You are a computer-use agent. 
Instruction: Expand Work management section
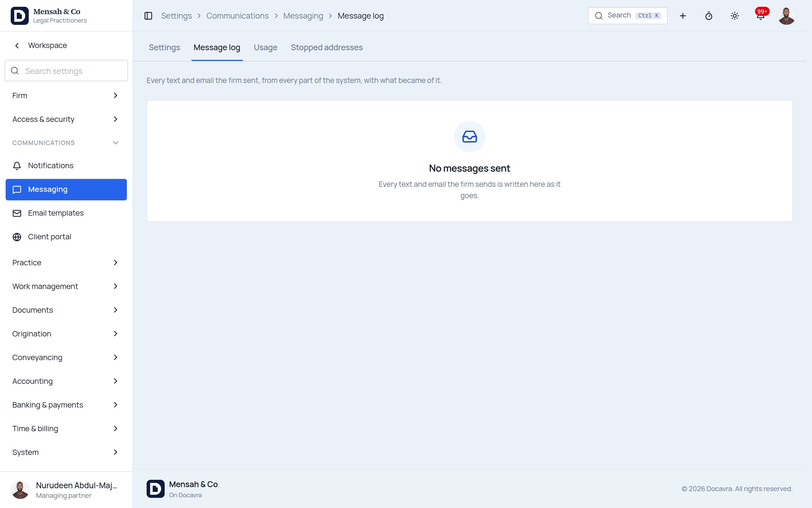[66, 286]
